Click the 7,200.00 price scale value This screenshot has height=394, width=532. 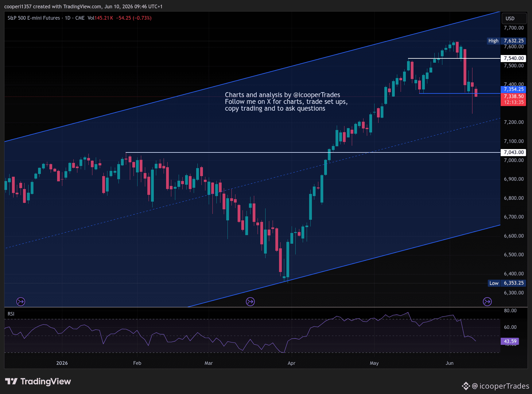coord(514,122)
